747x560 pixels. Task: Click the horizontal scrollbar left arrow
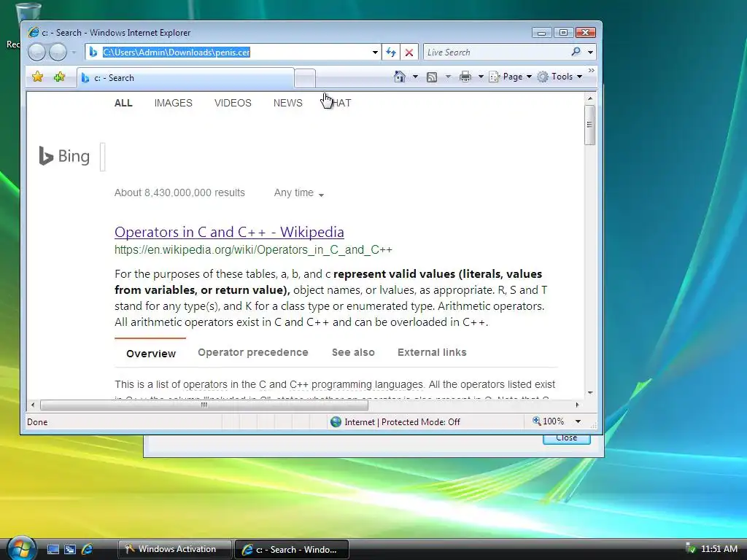click(x=32, y=405)
